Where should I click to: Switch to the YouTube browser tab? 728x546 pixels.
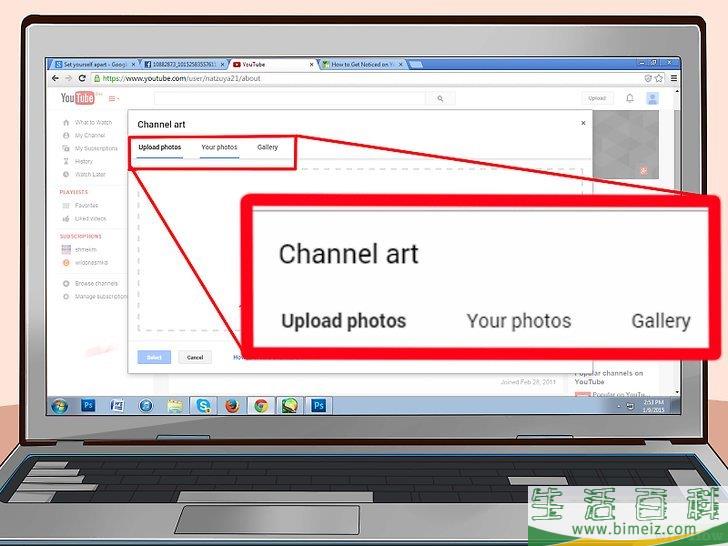coord(272,65)
